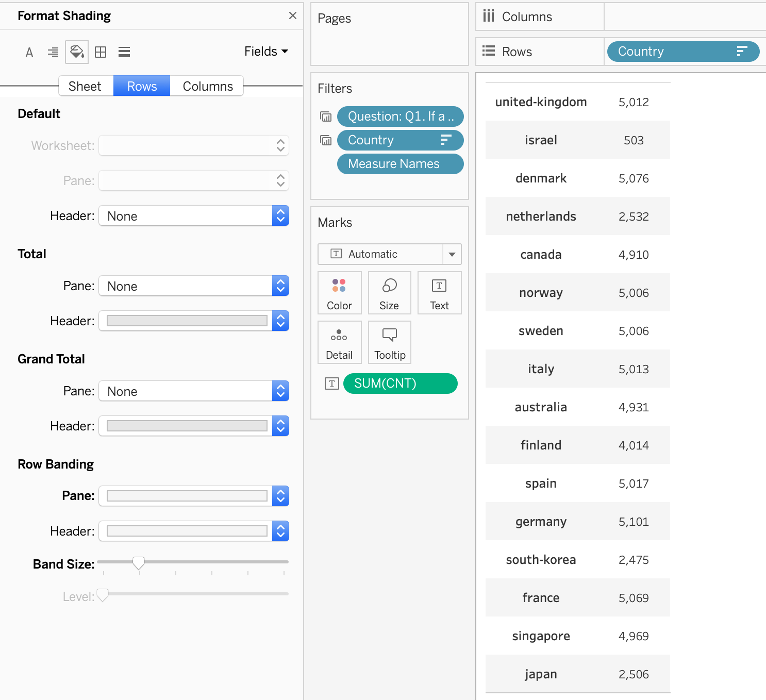The height and width of the screenshot is (700, 766).
Task: Open the Alignment formatting icon
Action: (x=53, y=52)
